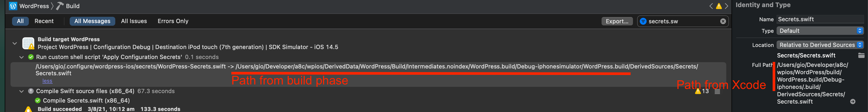868x112 pixels.
Task: Go to next issue with right chevron
Action: 726,6
